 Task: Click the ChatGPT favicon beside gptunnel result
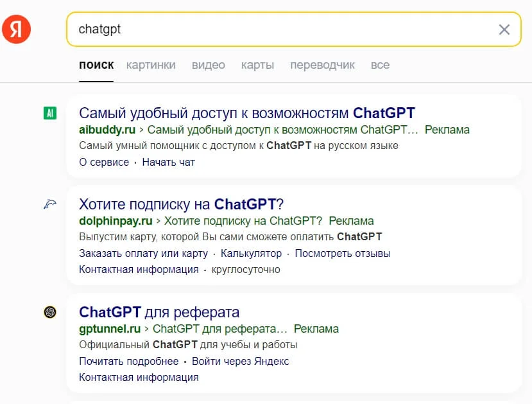pos(50,313)
